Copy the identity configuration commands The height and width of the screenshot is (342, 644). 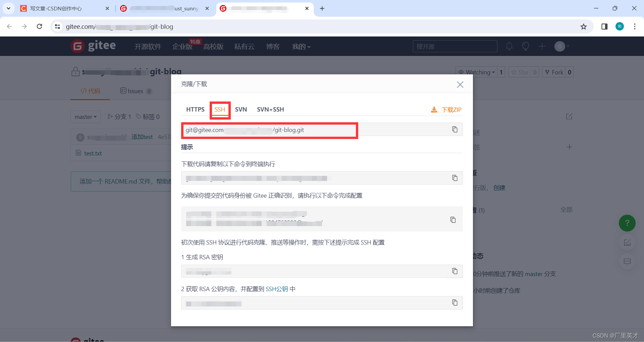coord(453,220)
